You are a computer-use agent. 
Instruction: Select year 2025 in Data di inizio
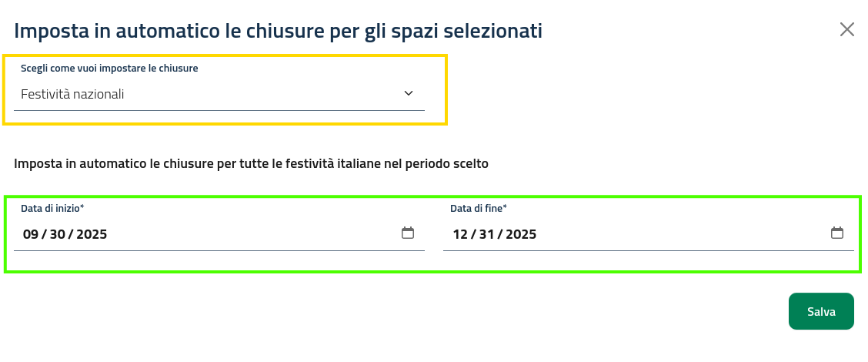click(92, 234)
